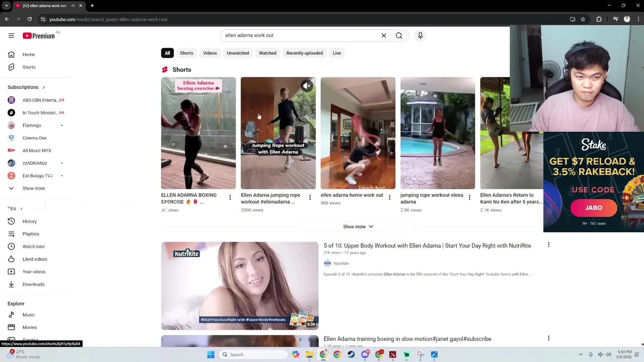Image resolution: width=644 pixels, height=362 pixels.
Task: Open options for training boxing slow motion video
Action: pyautogui.click(x=548, y=338)
